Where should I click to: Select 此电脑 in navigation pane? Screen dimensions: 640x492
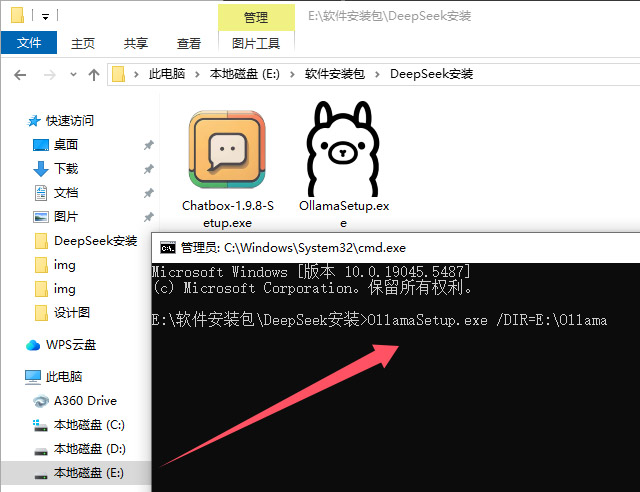tap(64, 376)
